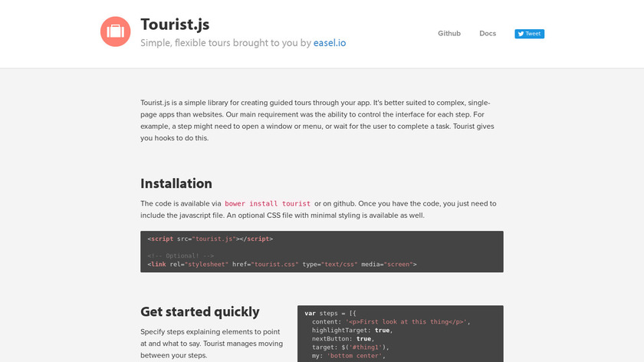Click the 'var steps = [{' code line
Screen dimensions: 644x362
[330, 313]
